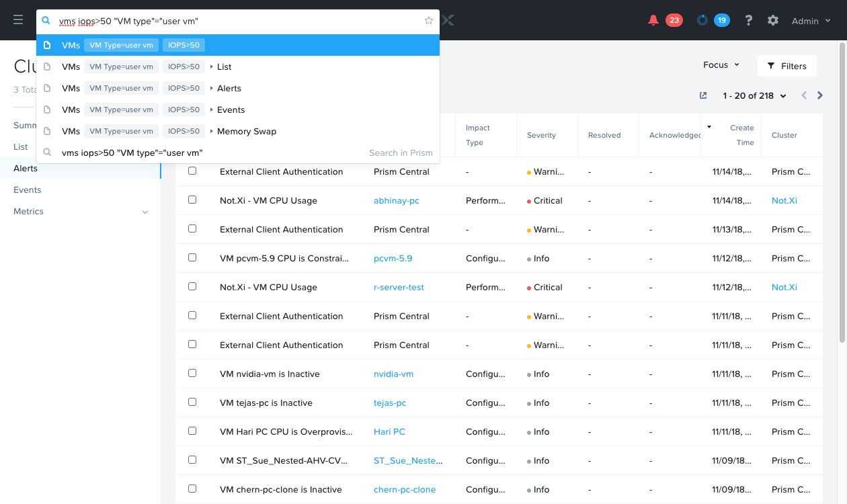This screenshot has height=504, width=847.
Task: Open alerts bell notification icon
Action: point(653,20)
